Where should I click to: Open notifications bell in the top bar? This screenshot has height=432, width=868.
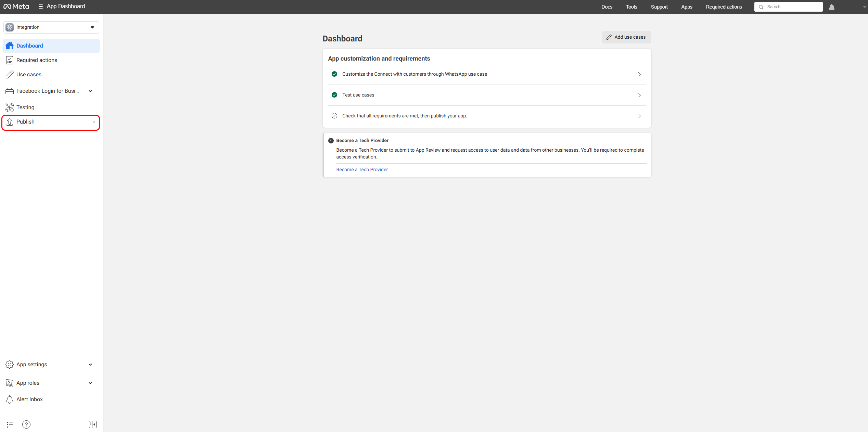click(x=832, y=7)
